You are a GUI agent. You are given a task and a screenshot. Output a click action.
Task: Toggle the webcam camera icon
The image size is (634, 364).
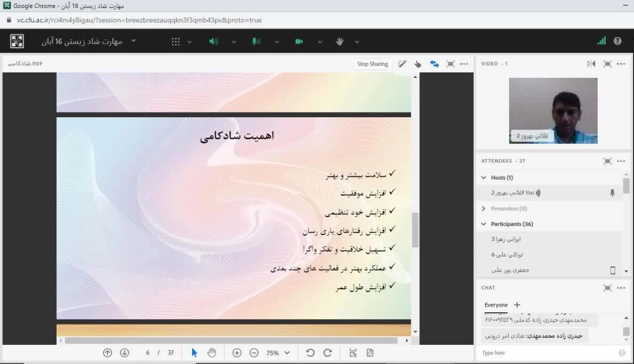pyautogui.click(x=299, y=42)
